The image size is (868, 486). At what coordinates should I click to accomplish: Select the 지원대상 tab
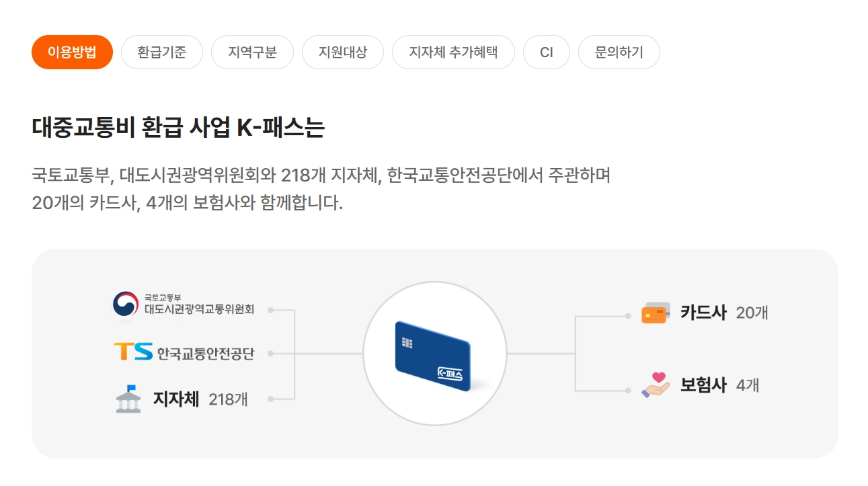click(x=343, y=51)
